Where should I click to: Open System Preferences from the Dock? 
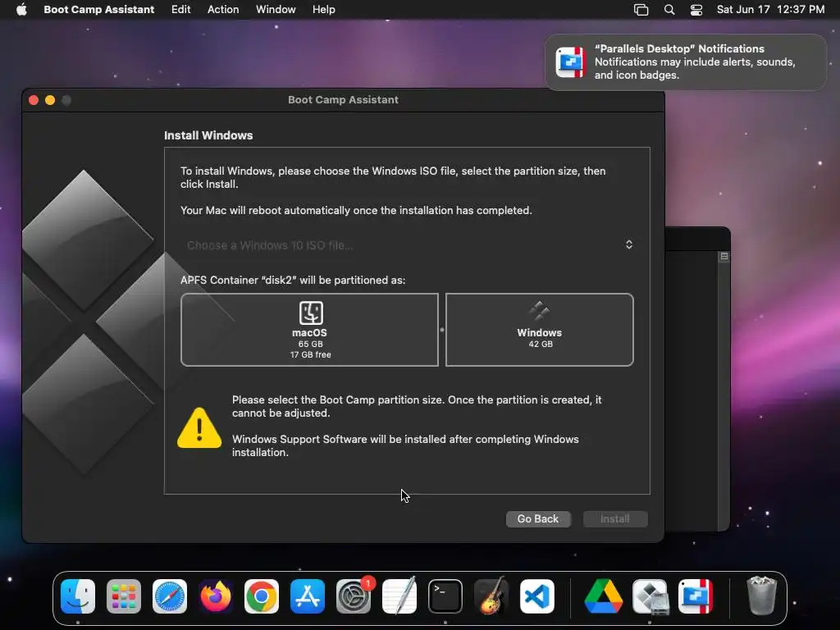pos(354,596)
